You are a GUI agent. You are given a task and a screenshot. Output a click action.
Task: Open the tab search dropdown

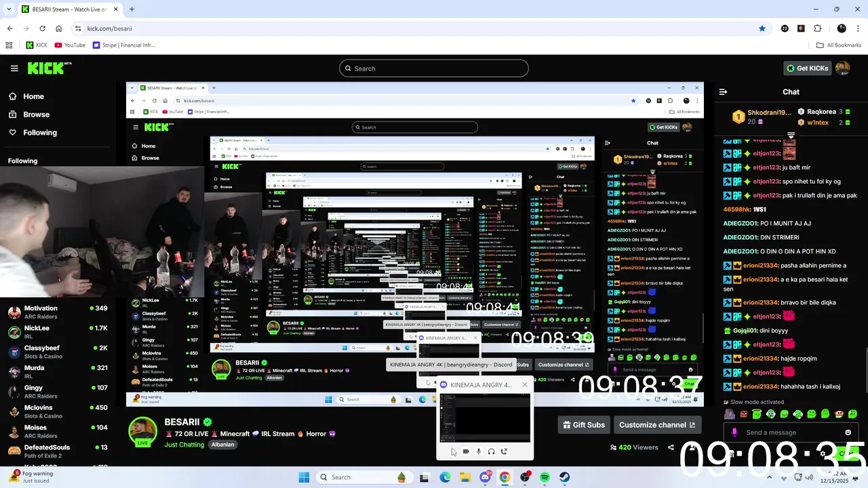click(9, 9)
